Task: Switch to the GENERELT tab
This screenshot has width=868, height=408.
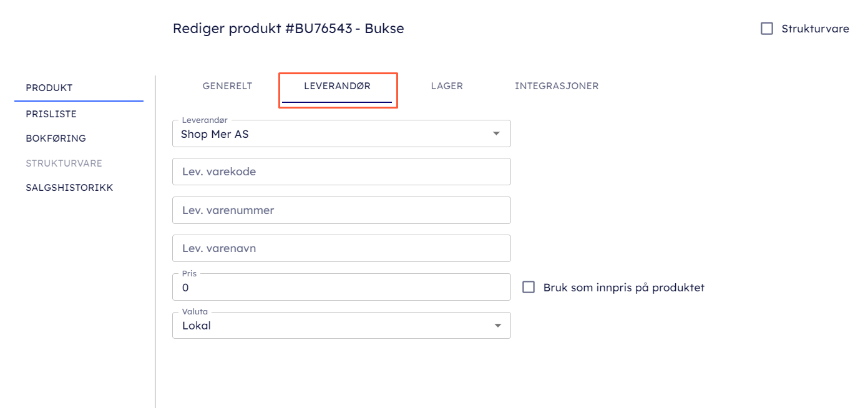Action: coord(227,86)
